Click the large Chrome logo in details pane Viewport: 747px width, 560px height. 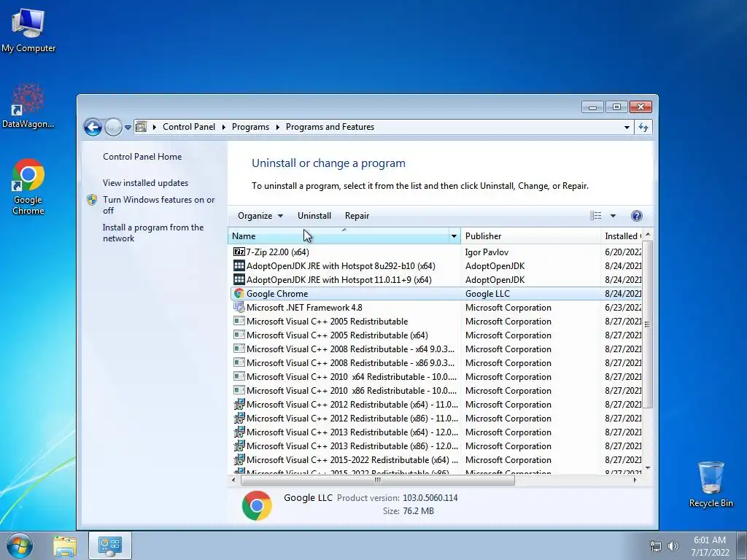(x=257, y=505)
